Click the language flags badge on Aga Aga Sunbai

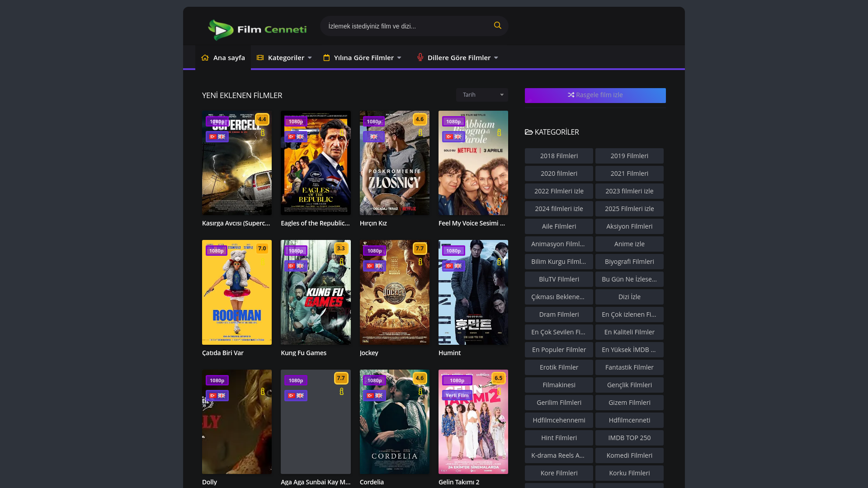(x=296, y=396)
